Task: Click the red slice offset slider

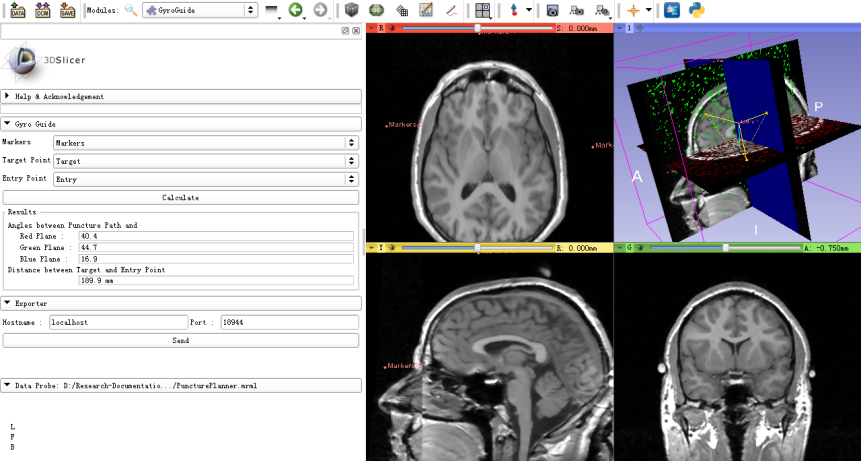Action: [x=477, y=28]
